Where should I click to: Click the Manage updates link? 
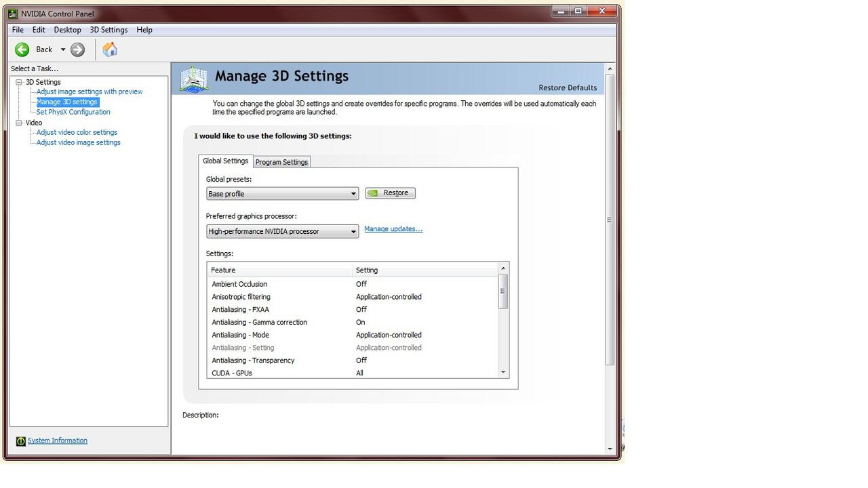coord(393,229)
